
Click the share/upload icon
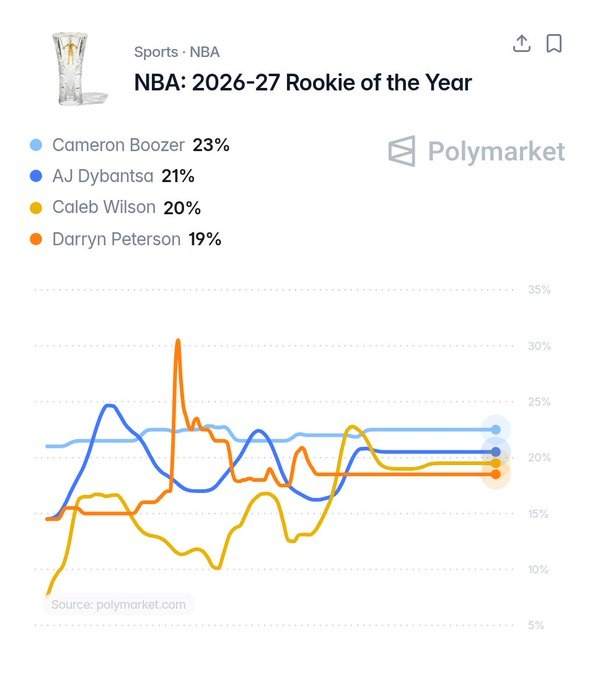tap(521, 44)
